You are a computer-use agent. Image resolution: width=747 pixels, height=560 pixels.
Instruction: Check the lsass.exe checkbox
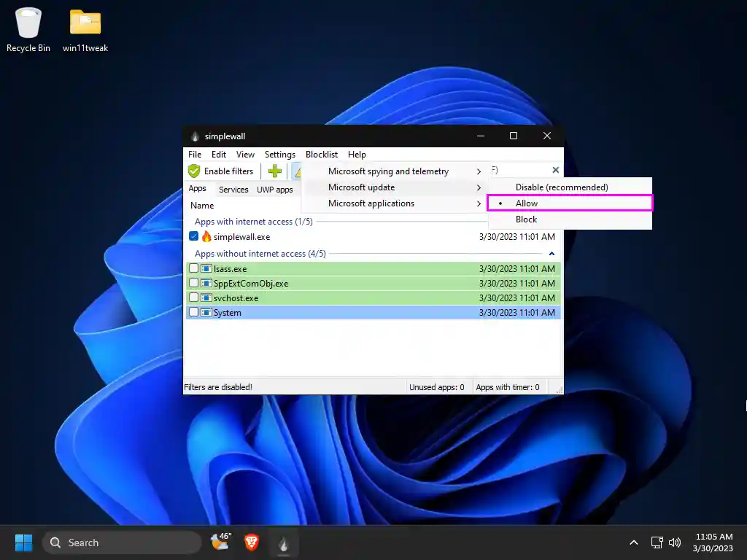coord(194,269)
